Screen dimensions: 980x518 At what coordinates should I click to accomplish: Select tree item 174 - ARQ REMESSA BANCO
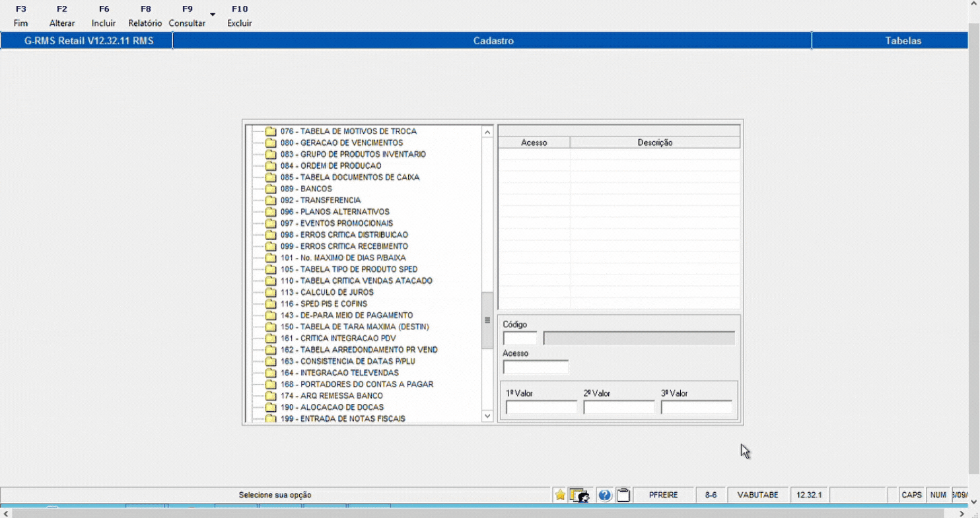(332, 396)
